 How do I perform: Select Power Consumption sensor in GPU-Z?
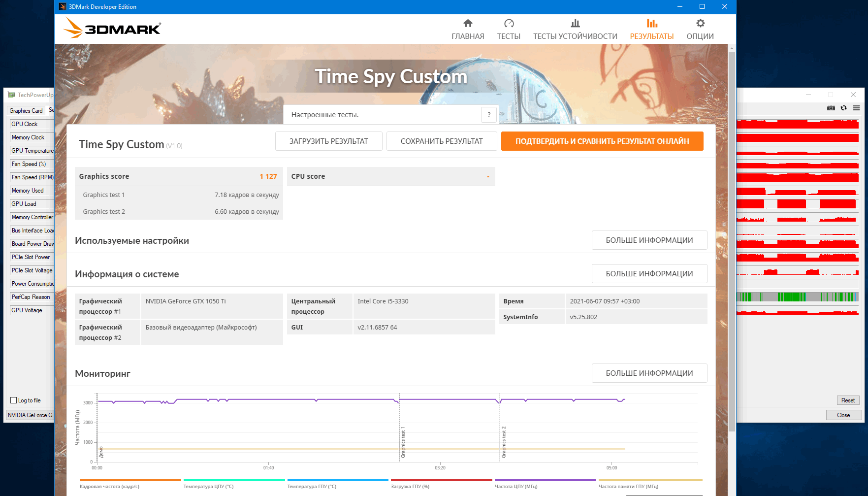coord(32,284)
